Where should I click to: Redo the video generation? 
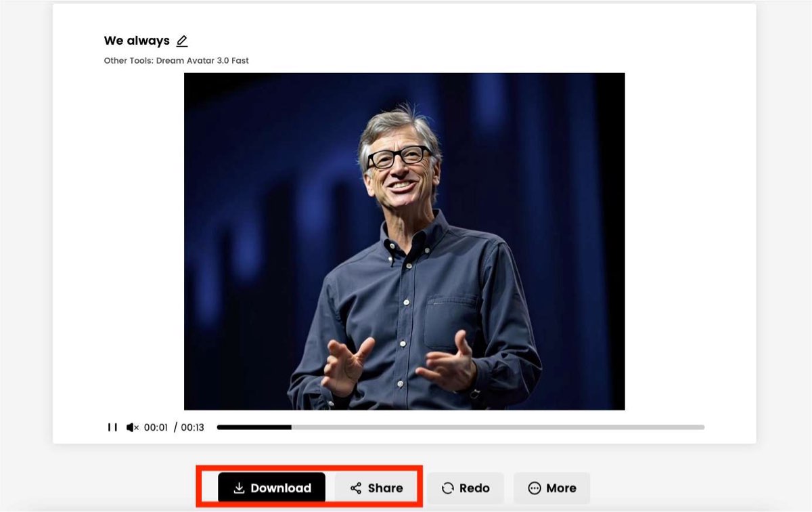pos(466,488)
